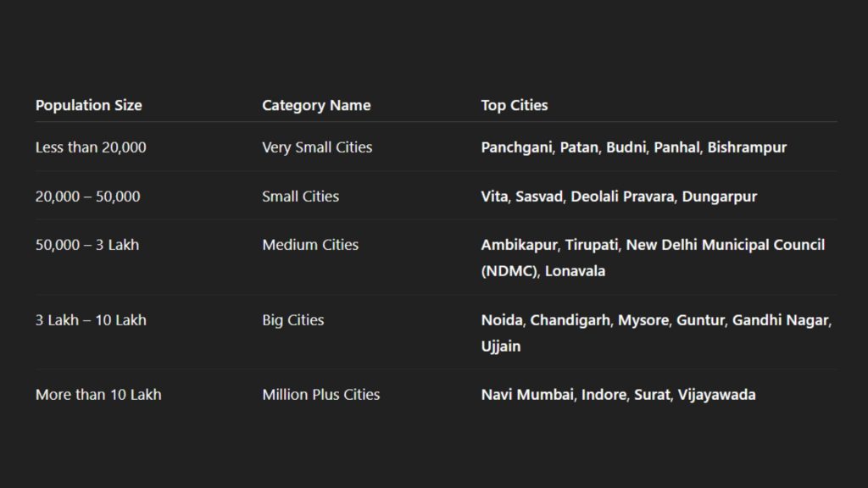Click the Category Name column header
The image size is (868, 488).
(316, 105)
